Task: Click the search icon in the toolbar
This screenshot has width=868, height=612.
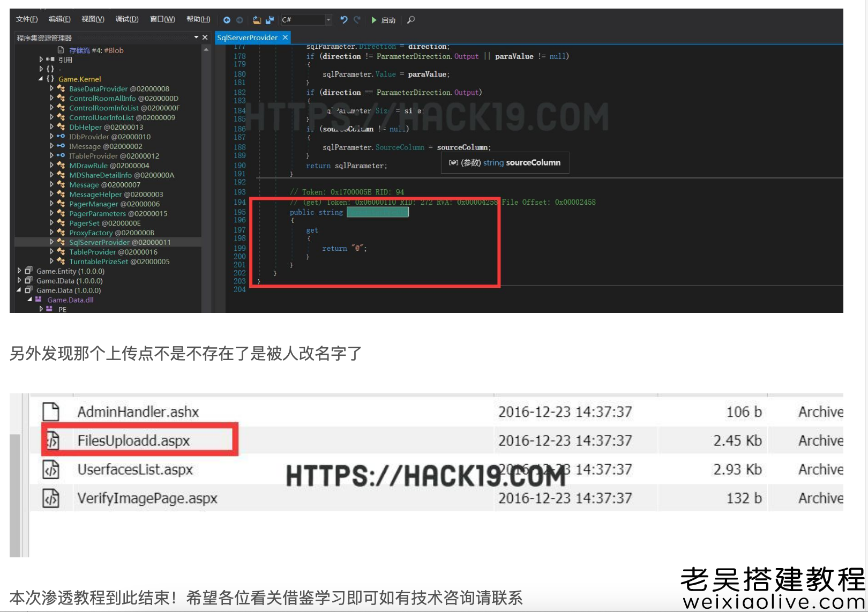Action: point(410,20)
